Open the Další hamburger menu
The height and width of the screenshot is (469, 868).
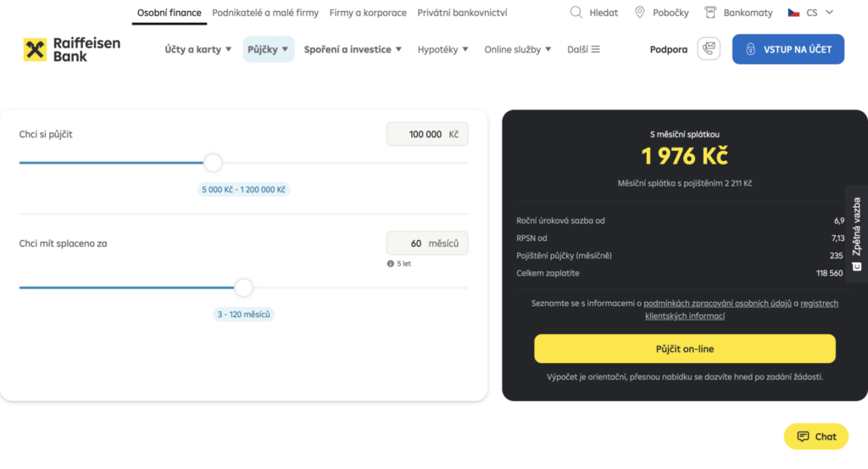[x=584, y=49]
